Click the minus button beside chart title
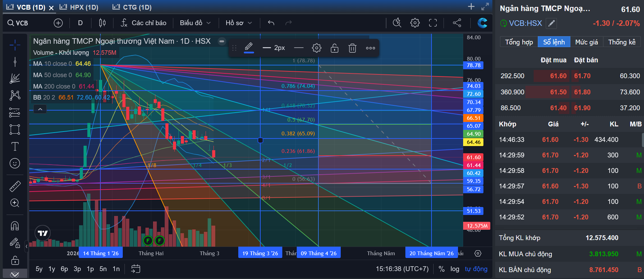 (x=222, y=41)
